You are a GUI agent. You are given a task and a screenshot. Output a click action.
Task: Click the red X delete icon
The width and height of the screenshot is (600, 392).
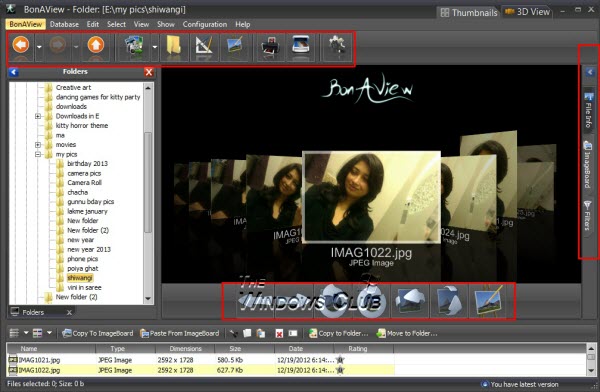pos(279,334)
